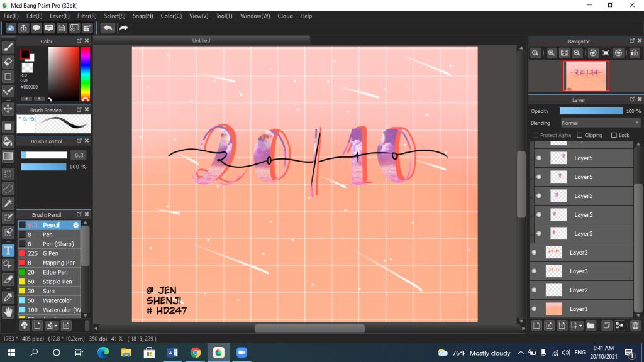Open the Snap menu
The image size is (644, 362).
[x=143, y=16]
